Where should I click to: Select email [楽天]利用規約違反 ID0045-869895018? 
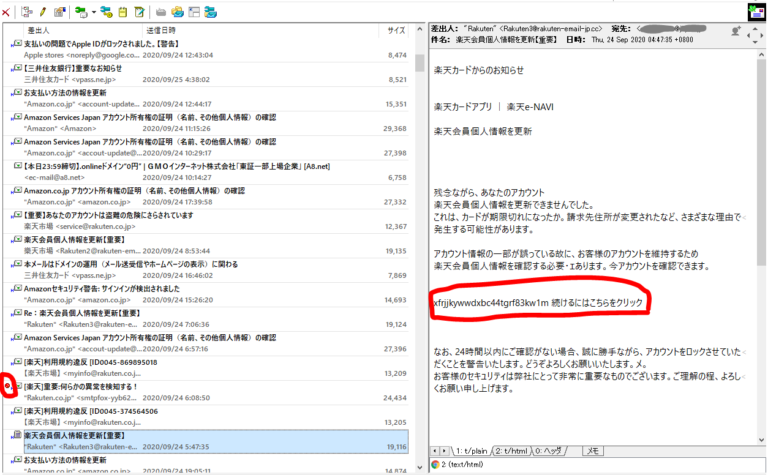208,368
